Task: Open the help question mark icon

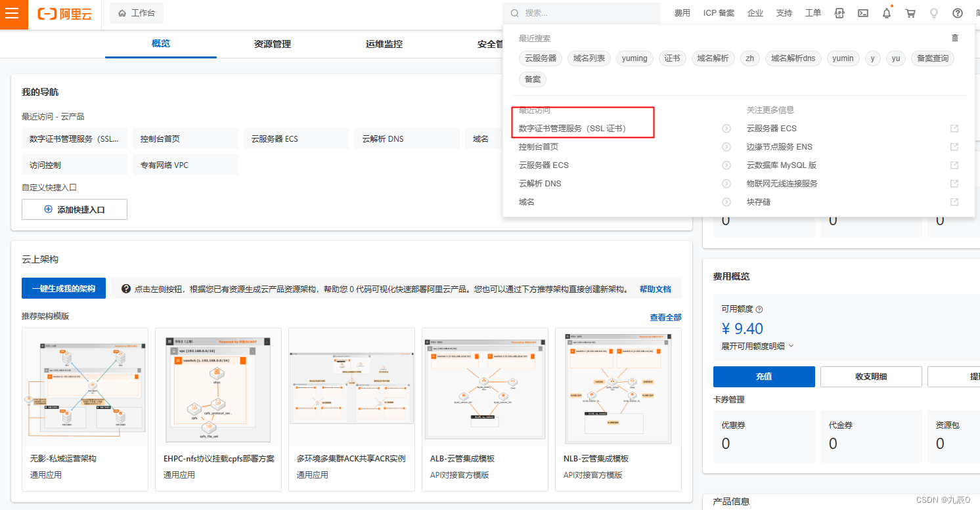Action: pos(958,13)
